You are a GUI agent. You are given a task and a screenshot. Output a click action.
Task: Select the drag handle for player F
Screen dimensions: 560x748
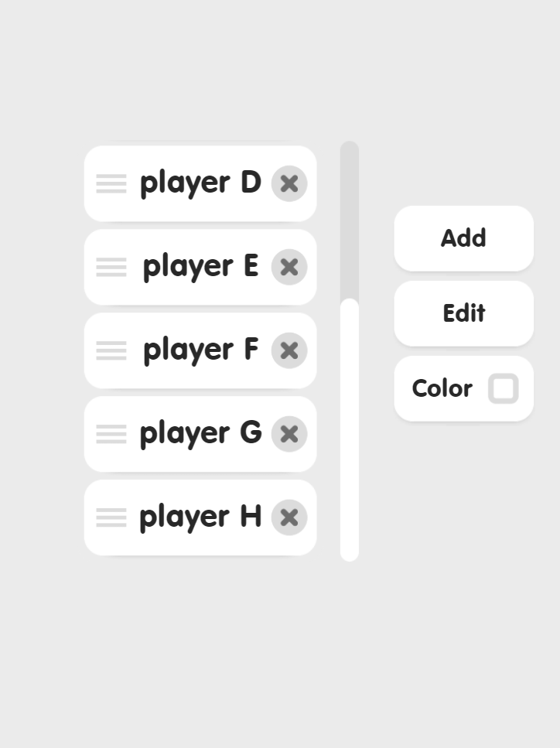111,350
